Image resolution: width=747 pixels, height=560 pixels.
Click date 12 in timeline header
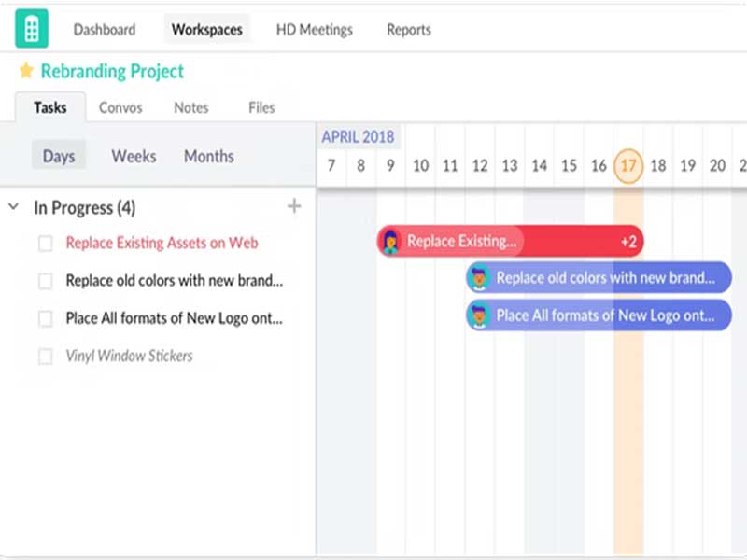click(x=480, y=166)
